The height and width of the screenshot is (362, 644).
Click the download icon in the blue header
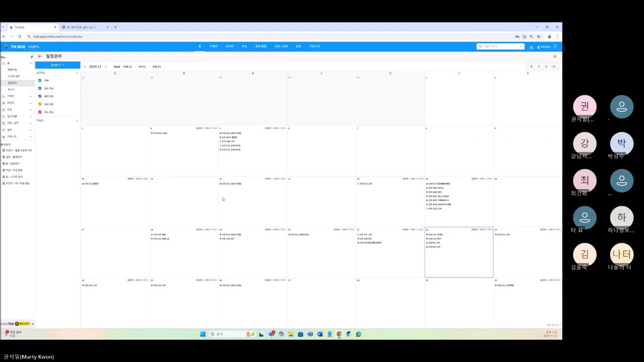coord(531,47)
